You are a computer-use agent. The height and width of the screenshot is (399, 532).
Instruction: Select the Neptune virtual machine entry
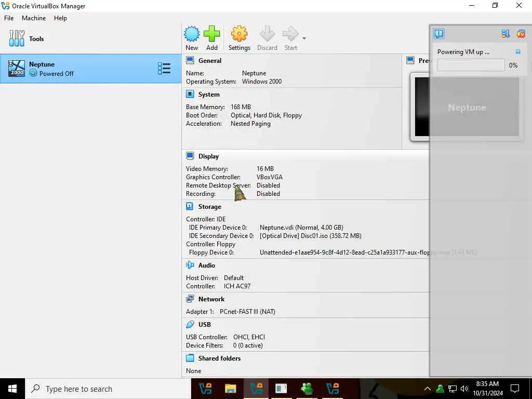[90, 69]
